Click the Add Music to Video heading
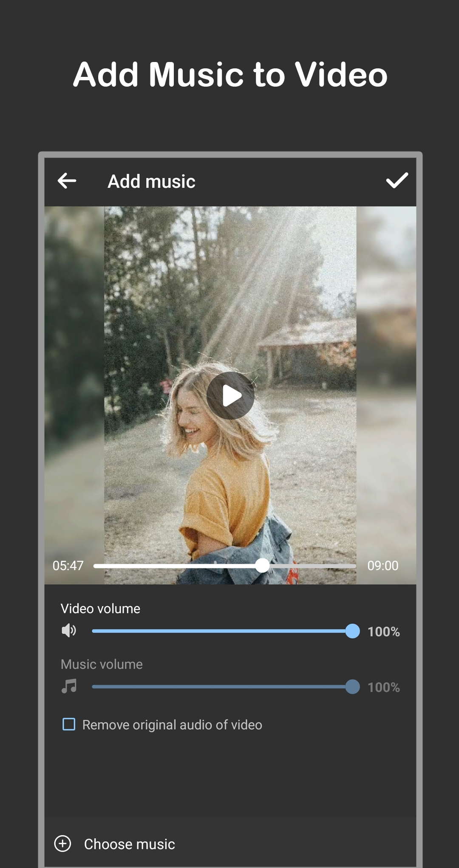Image resolution: width=459 pixels, height=868 pixels. 230,75
